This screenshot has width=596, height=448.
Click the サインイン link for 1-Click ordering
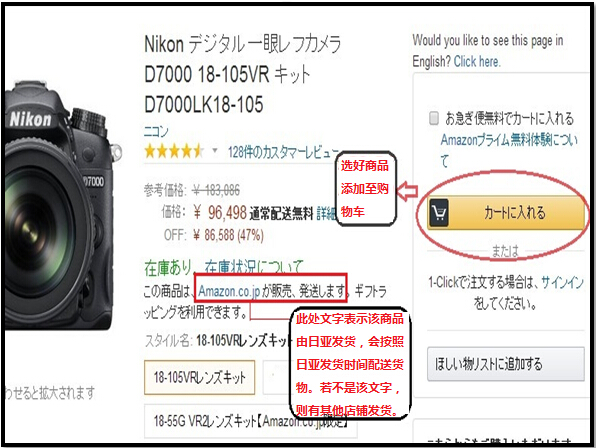click(562, 282)
